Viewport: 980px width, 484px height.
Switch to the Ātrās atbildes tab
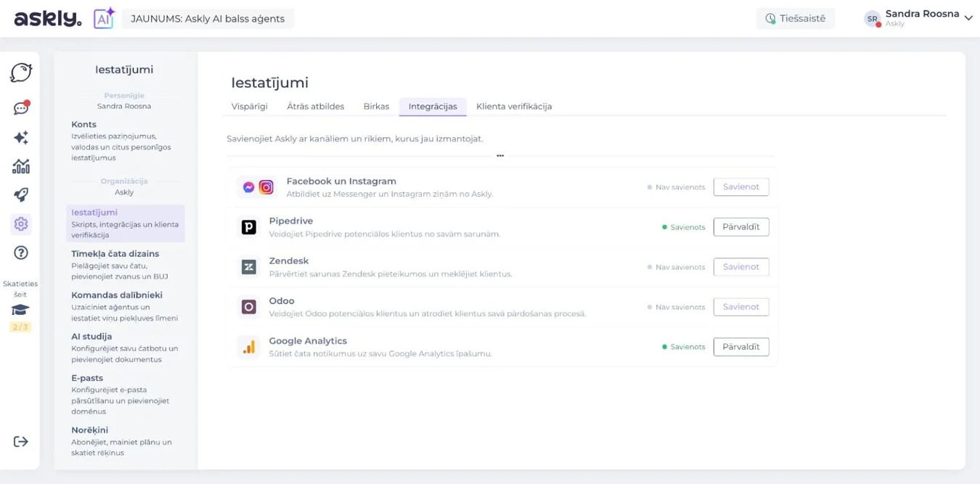[x=316, y=106]
